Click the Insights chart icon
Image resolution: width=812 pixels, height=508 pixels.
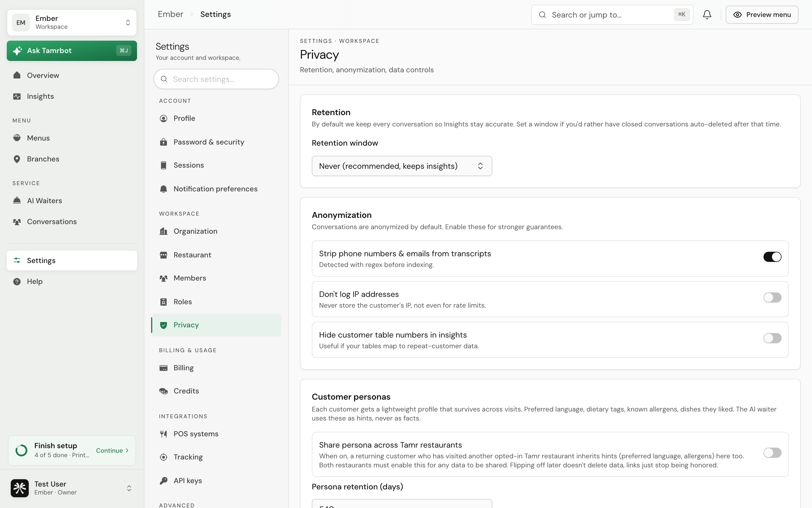[17, 96]
